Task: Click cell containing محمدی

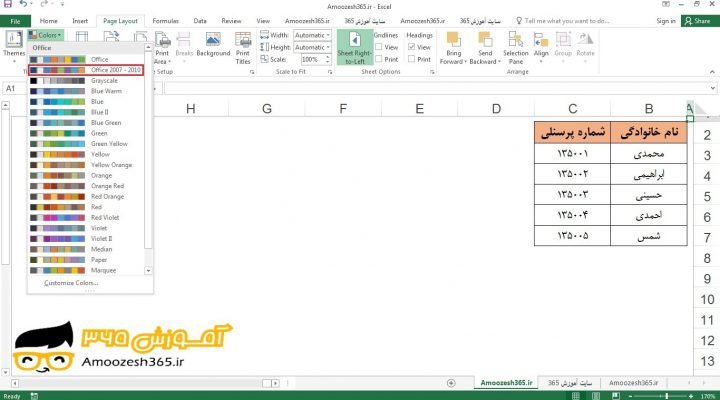Action: [x=649, y=153]
